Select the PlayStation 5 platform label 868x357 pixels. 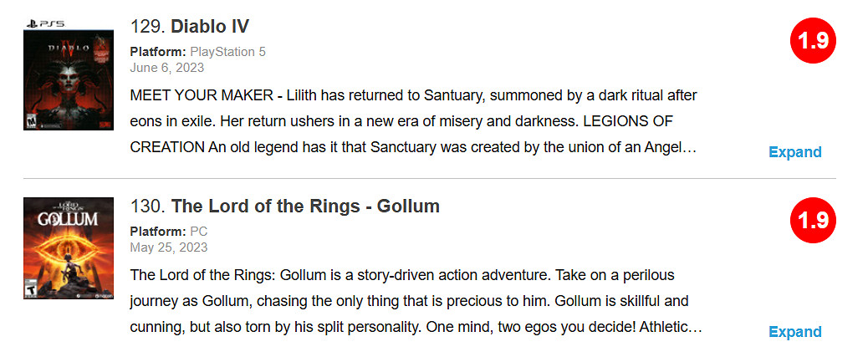(x=227, y=52)
